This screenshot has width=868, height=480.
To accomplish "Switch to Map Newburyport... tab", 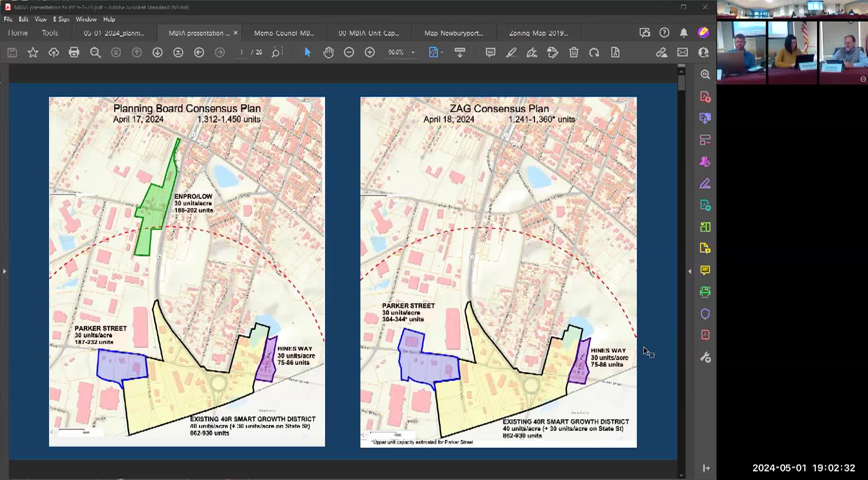I will (454, 33).
